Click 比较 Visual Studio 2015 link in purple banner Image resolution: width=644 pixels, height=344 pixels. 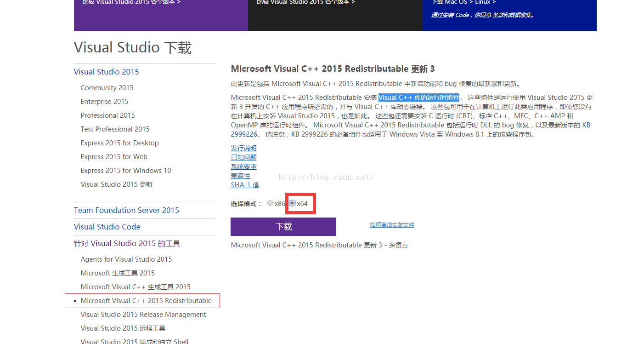[131, 2]
